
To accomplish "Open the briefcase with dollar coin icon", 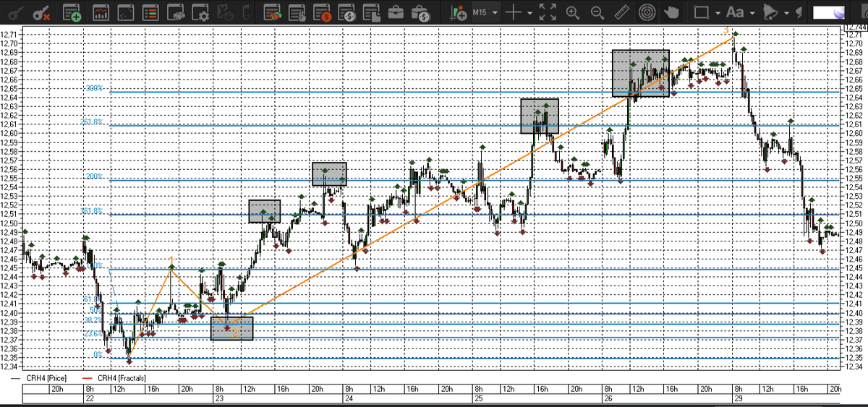I will point(420,12).
